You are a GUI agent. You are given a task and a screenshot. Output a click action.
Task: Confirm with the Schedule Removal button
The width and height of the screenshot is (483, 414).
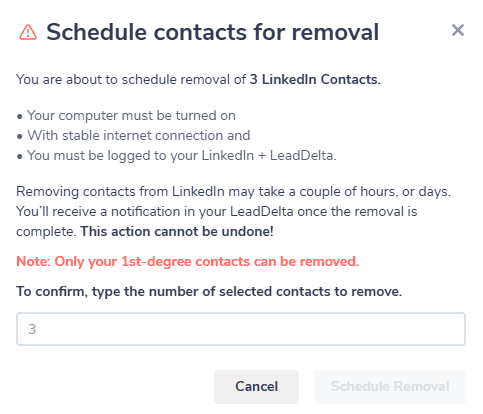coord(390,387)
